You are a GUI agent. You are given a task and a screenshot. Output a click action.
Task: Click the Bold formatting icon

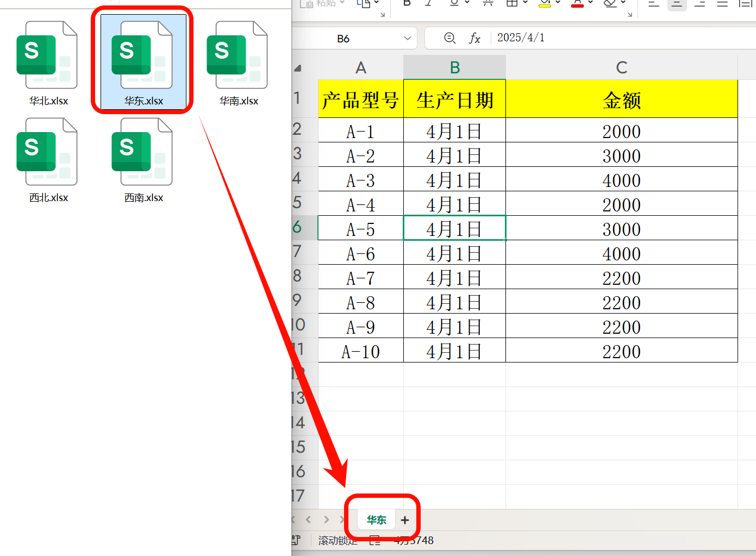(407, 3)
